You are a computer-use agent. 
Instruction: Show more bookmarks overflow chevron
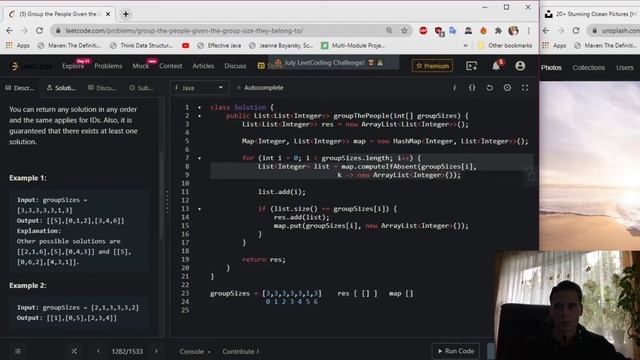(465, 46)
